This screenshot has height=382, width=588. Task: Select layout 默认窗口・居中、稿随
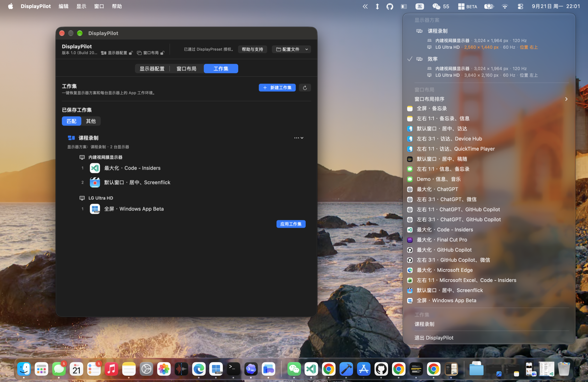coord(489,159)
